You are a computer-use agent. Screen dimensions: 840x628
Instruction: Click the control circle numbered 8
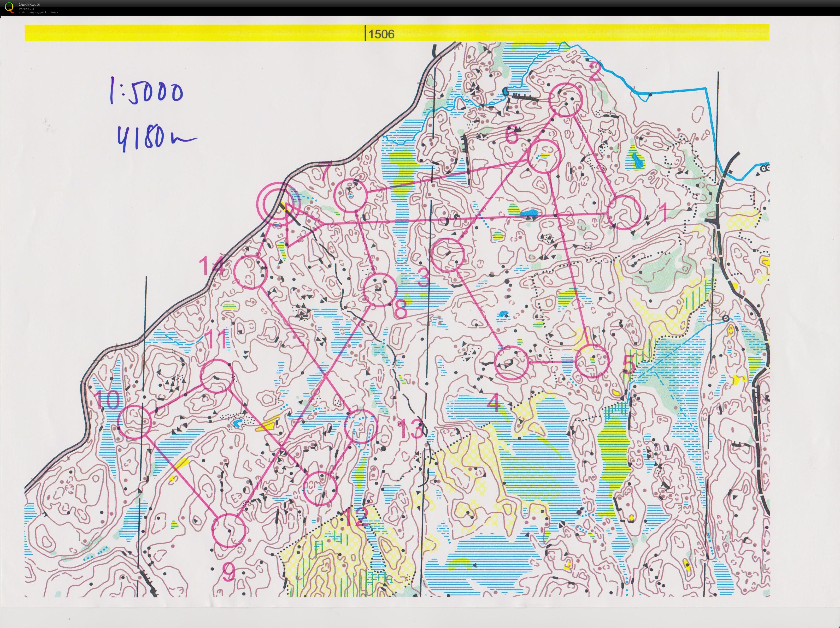click(379, 290)
